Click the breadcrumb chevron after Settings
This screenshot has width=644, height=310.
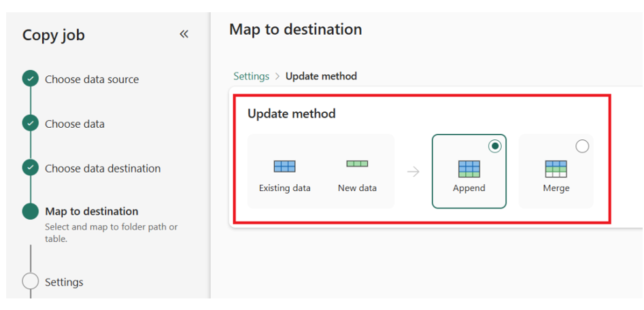pos(277,77)
